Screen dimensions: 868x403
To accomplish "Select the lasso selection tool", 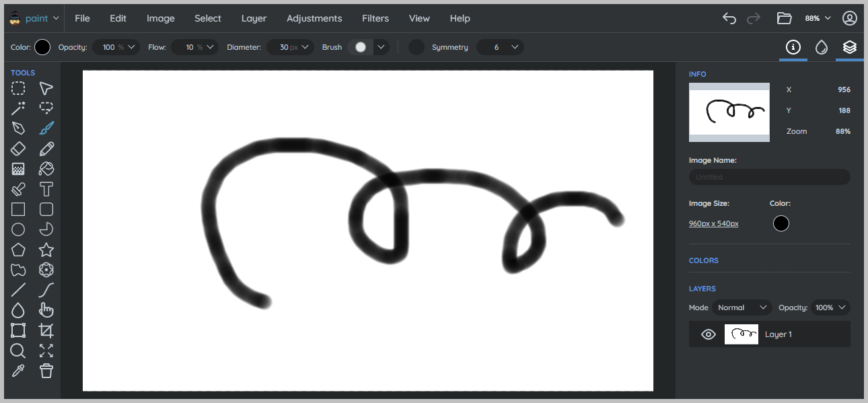I will pyautogui.click(x=46, y=108).
